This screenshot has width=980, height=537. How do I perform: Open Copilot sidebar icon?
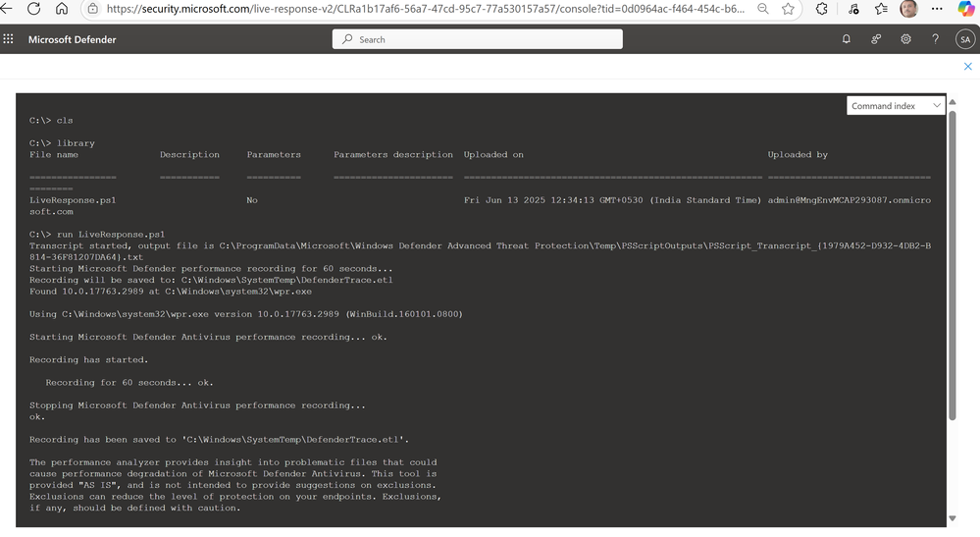966,9
